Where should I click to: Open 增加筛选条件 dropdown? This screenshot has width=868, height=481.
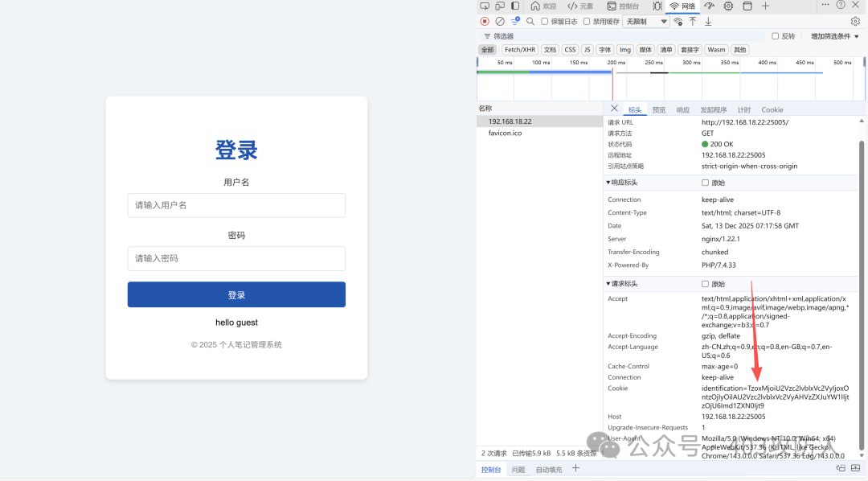(835, 36)
